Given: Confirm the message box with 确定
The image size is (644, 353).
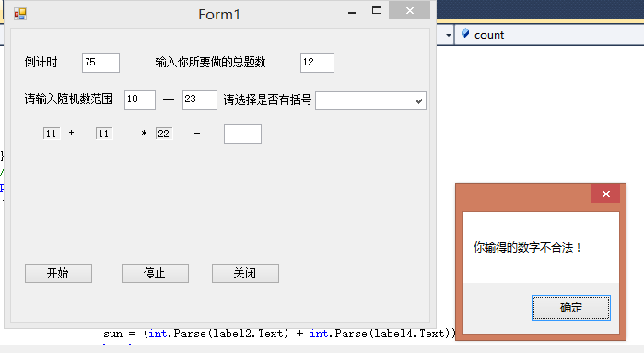Looking at the screenshot, I should point(571,308).
